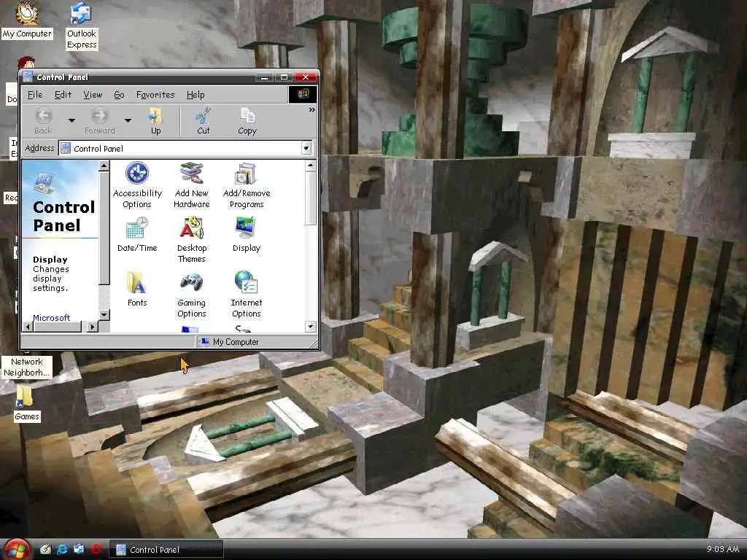Click the Back toolbar button
The width and height of the screenshot is (747, 560).
(x=43, y=120)
